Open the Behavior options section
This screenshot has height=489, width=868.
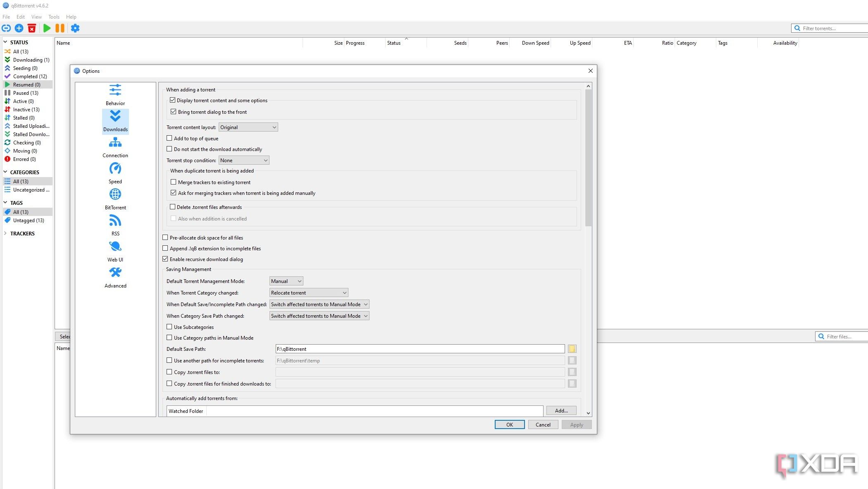point(115,95)
